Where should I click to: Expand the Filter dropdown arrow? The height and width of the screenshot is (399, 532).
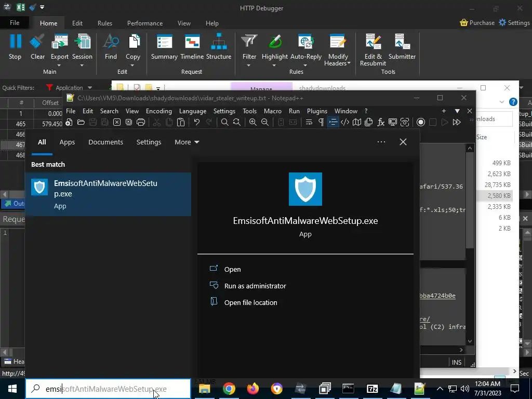pos(249,65)
